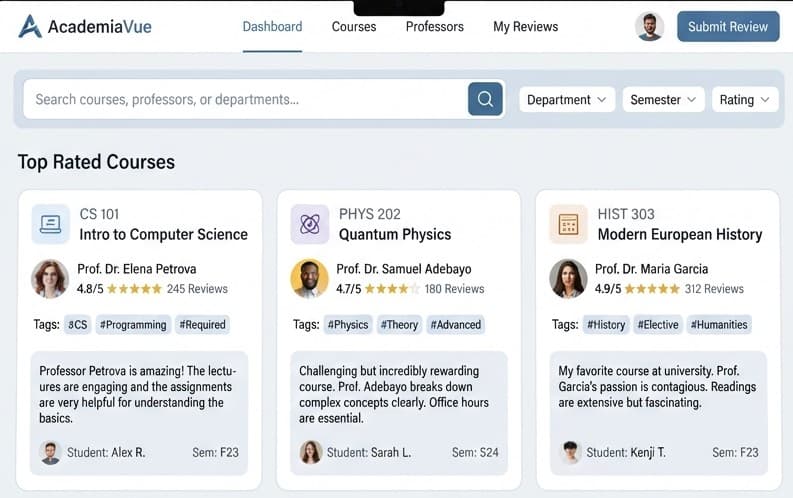793x498 pixels.
Task: Click the magnifier search button
Action: pos(485,99)
